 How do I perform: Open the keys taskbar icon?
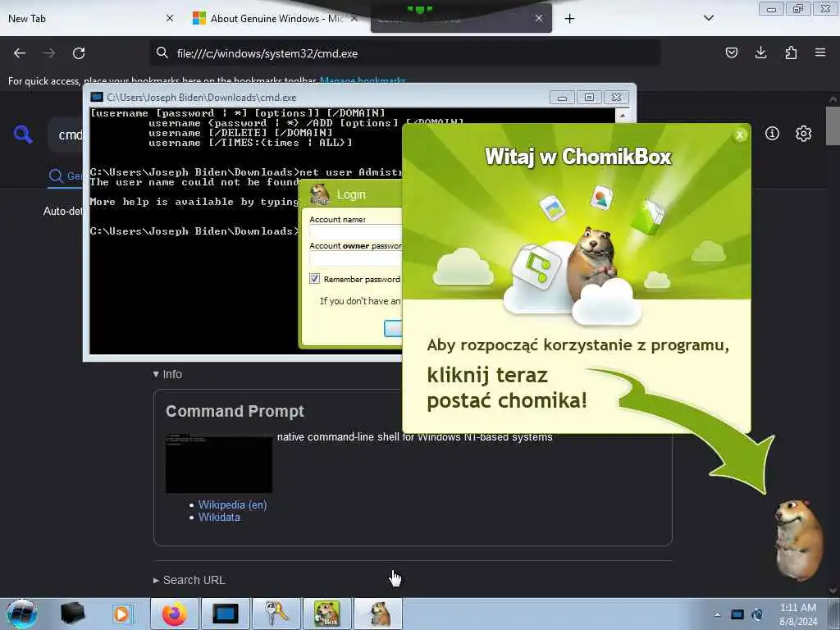click(x=276, y=614)
